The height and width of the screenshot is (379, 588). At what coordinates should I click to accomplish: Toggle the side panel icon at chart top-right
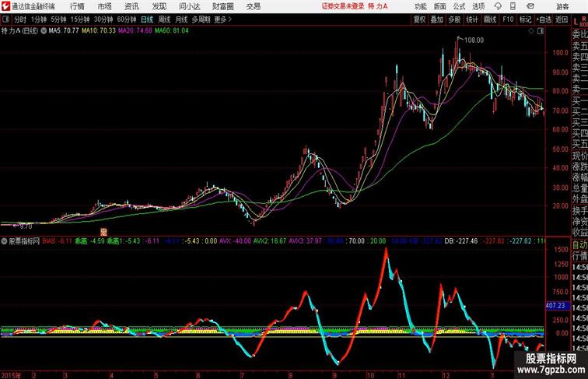click(x=541, y=31)
